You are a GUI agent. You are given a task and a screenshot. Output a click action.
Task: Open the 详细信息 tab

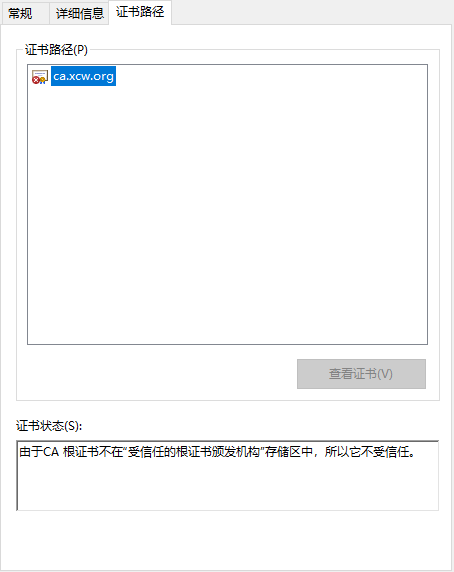[79, 13]
